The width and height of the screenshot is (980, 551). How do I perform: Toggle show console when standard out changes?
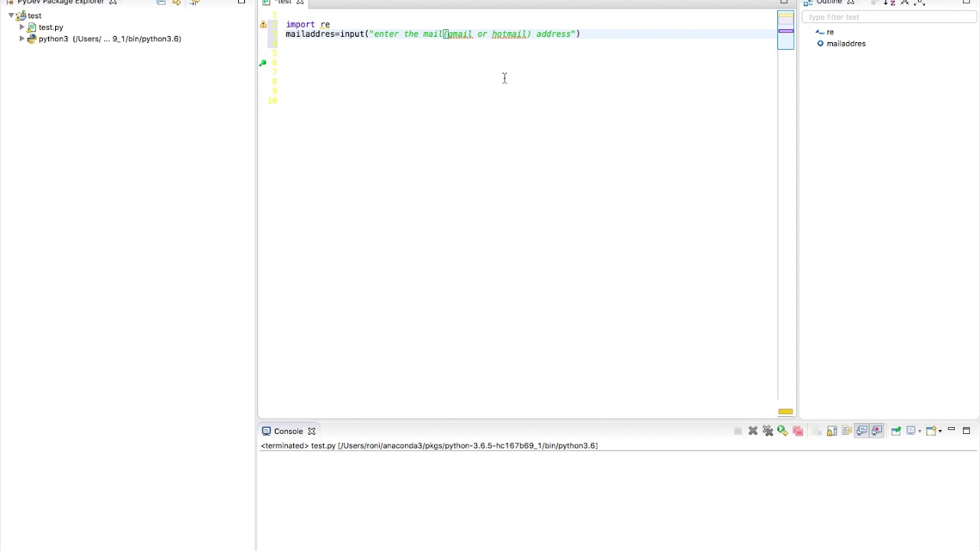pos(861,431)
